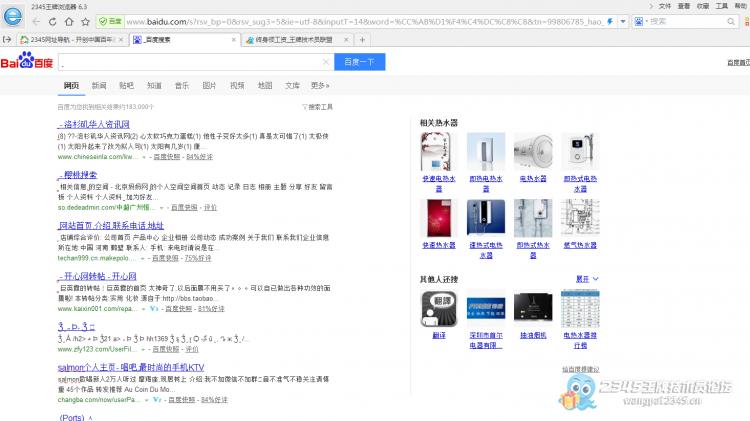The image size is (750, 421).
Task: Open the 更多» category menu
Action: coord(320,86)
